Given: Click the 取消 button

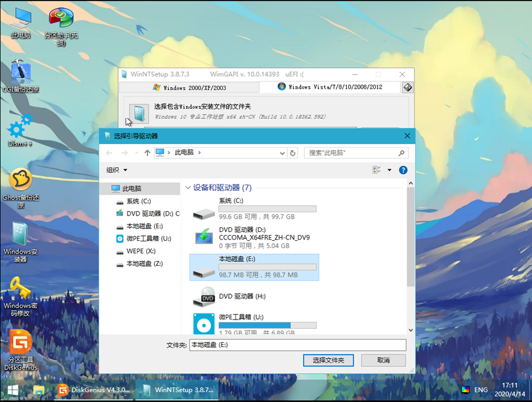Looking at the screenshot, I should pos(383,360).
